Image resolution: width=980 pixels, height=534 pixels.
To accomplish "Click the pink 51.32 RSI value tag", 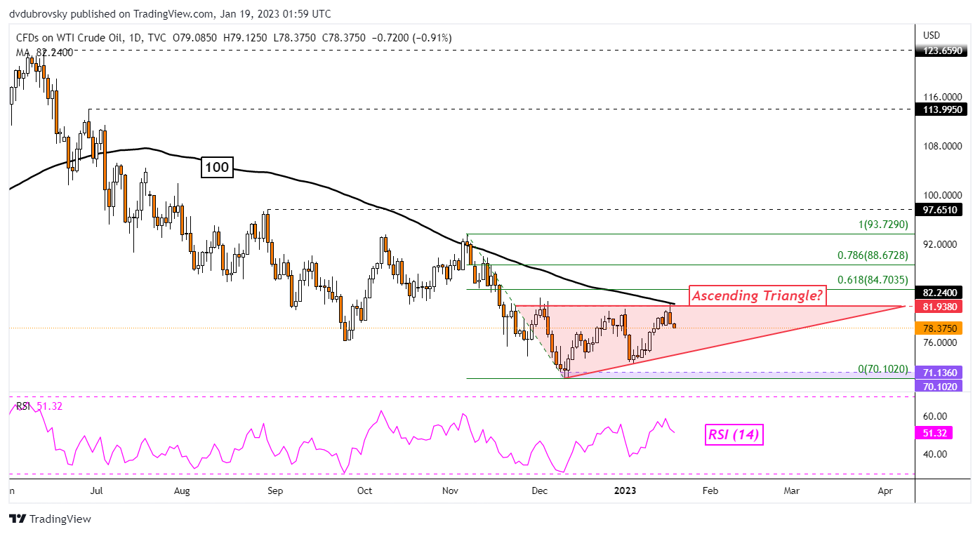I will tap(934, 434).
